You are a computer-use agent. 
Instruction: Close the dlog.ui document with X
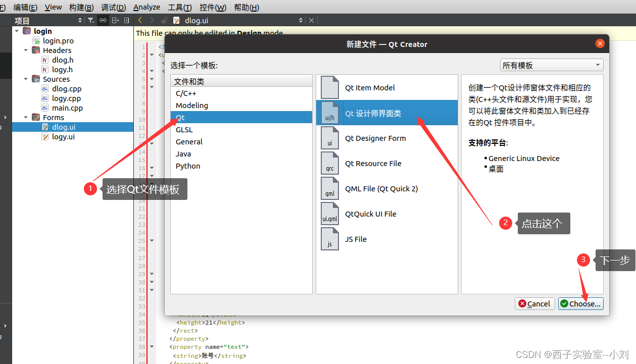[x=311, y=20]
